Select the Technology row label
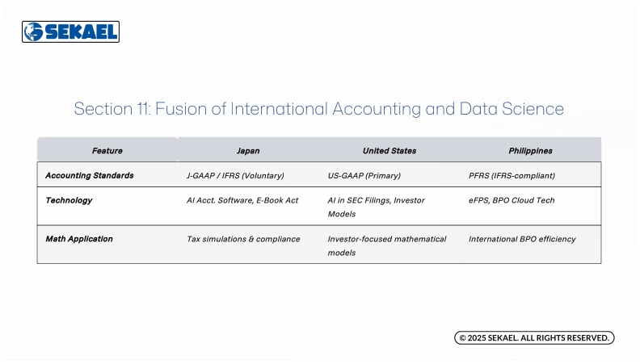Viewport: 640px width, 364px height. coord(69,200)
